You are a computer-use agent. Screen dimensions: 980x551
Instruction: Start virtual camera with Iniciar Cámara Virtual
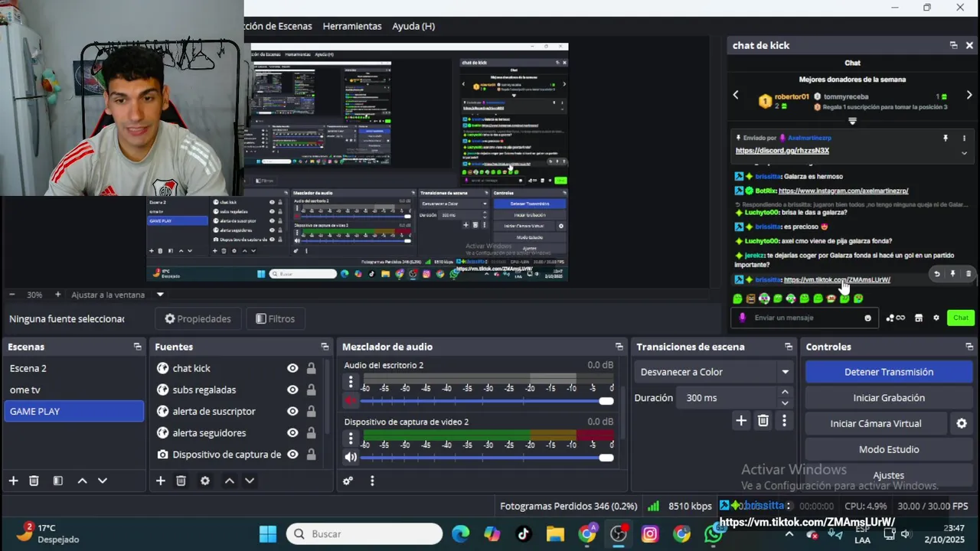click(x=876, y=423)
